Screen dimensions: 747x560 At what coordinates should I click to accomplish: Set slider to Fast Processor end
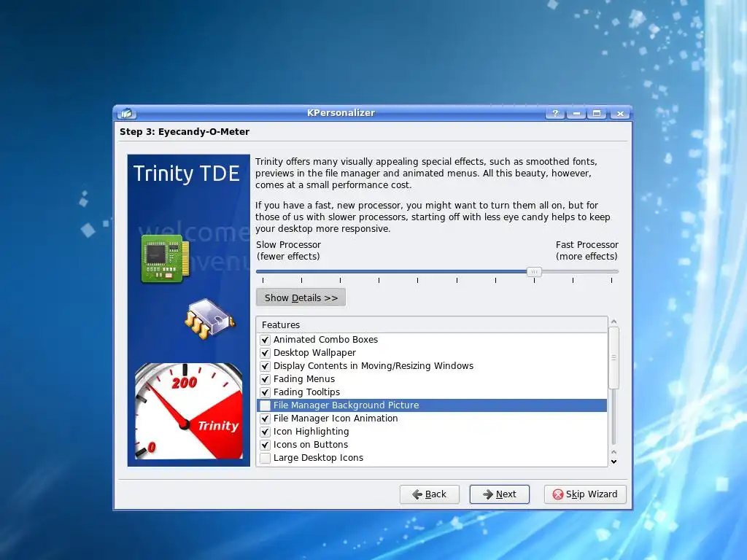(x=612, y=272)
